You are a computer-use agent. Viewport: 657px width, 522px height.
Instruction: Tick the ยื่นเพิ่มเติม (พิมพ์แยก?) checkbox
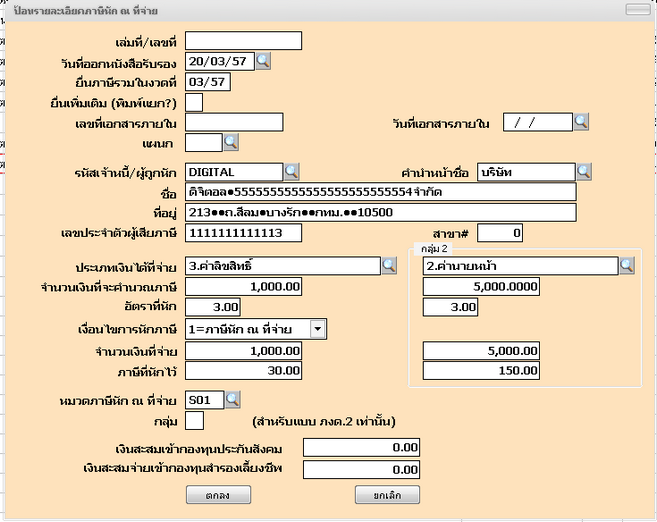(194, 103)
